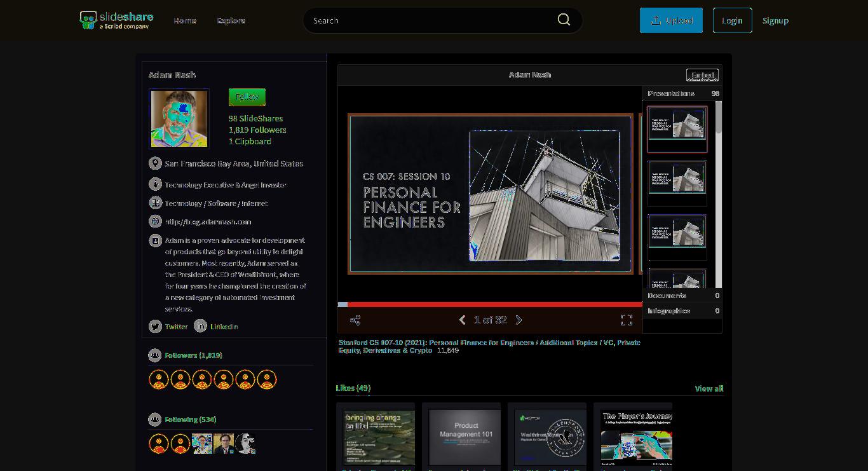The width and height of the screenshot is (868, 471).
Task: Click the Signup link
Action: tap(775, 20)
